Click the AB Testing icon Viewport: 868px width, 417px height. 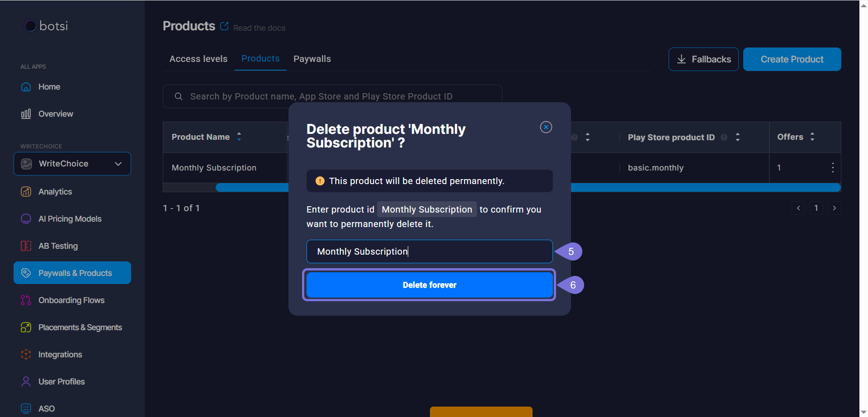point(26,246)
